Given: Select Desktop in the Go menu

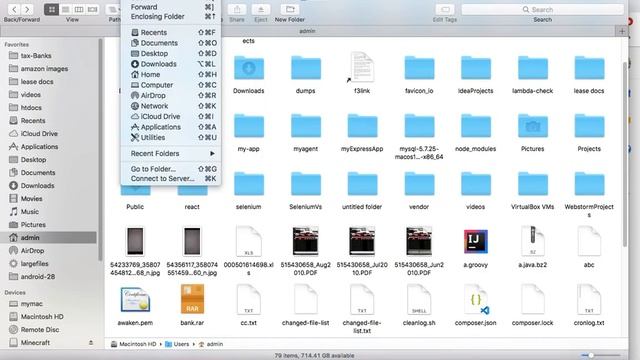Looking at the screenshot, I should coord(171,53).
